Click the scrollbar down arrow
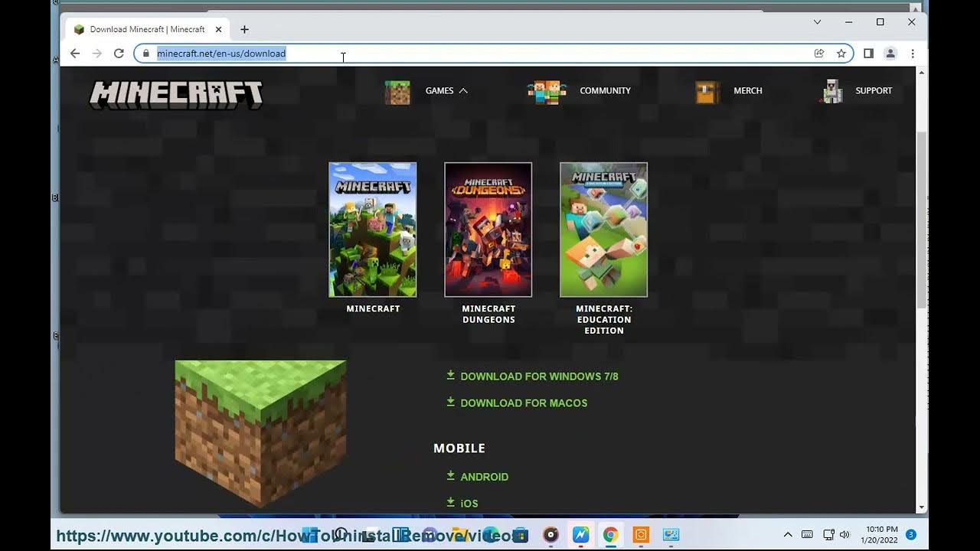 coord(922,507)
